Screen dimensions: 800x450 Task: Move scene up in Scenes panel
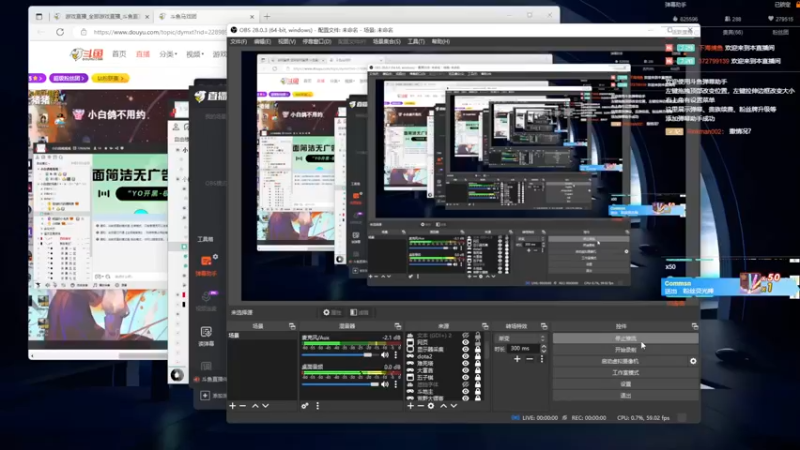click(x=255, y=406)
